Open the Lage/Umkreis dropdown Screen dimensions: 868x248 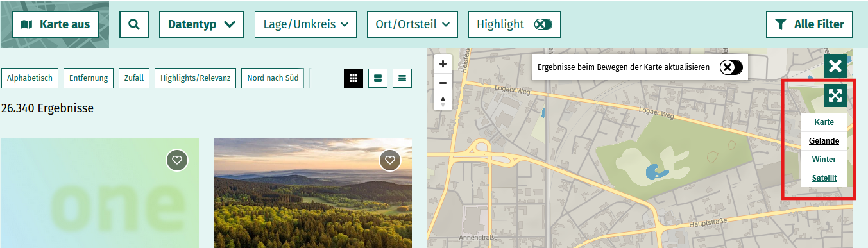[305, 24]
